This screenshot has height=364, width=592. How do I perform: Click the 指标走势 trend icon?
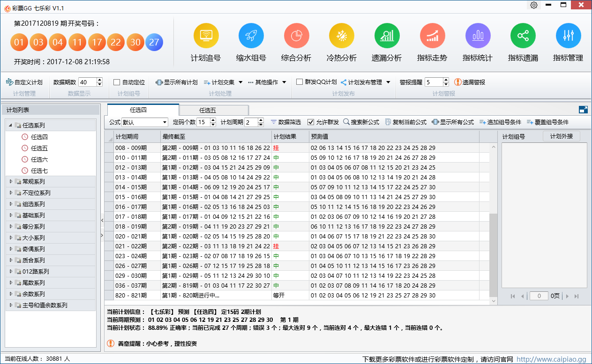pos(432,36)
